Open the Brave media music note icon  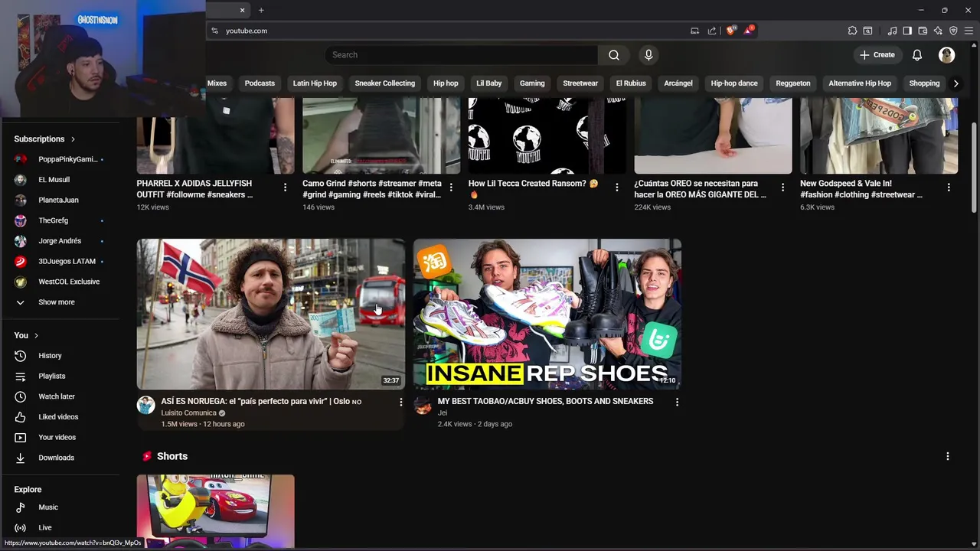pyautogui.click(x=892, y=31)
